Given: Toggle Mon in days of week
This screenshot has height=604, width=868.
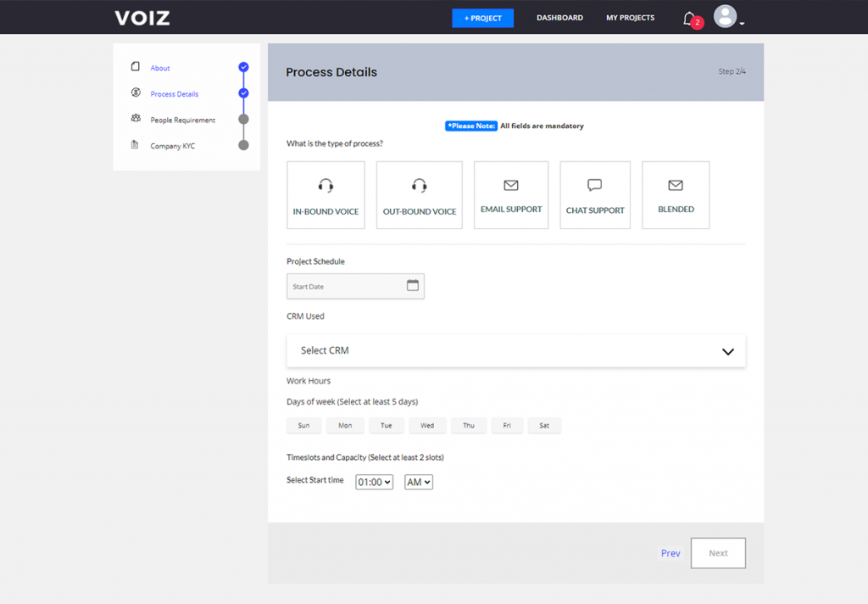Looking at the screenshot, I should (345, 426).
